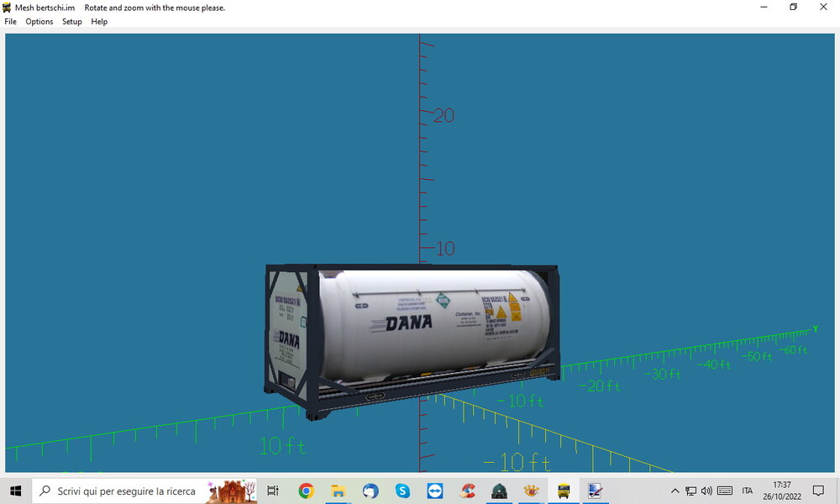Viewport: 840px width, 504px height.
Task: Restore down the Mesh viewer window
Action: pos(794,7)
